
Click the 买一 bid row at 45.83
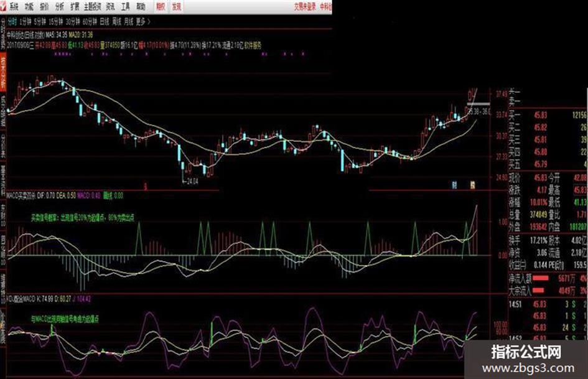(548, 115)
